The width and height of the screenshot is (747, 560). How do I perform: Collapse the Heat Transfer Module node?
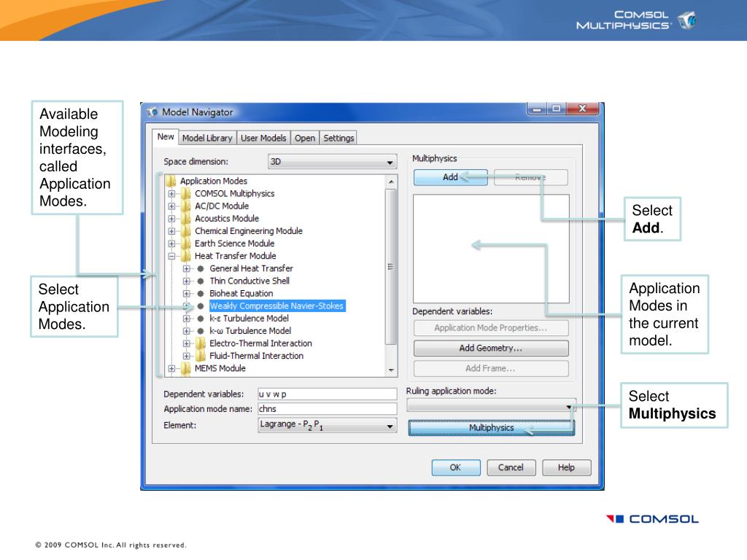[x=171, y=256]
